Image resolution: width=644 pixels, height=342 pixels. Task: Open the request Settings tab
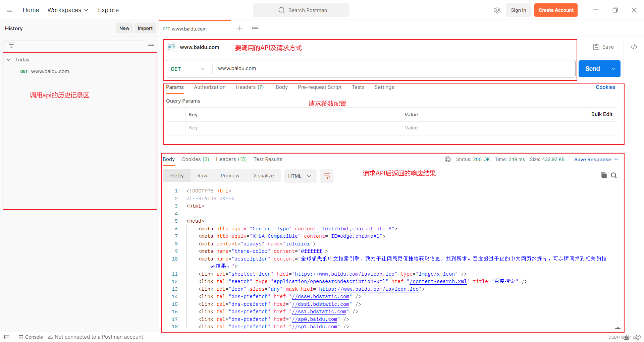[384, 87]
